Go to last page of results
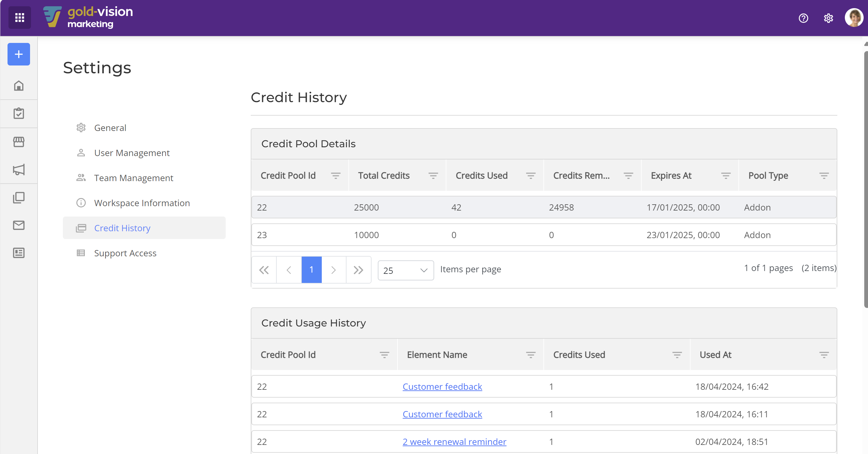This screenshot has height=454, width=868. [358, 270]
